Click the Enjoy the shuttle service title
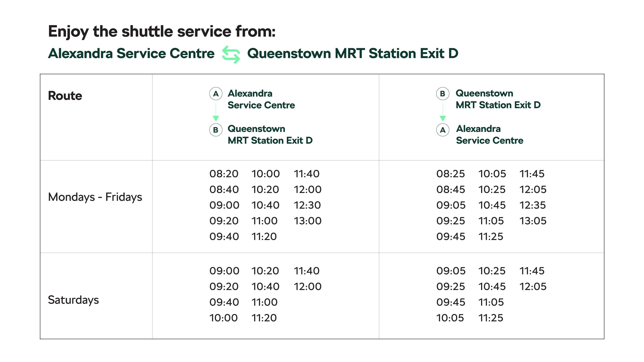644x362 pixels. point(162,32)
